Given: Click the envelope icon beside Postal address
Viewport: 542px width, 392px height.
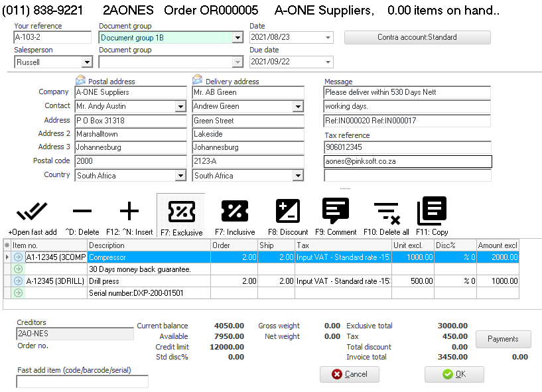Looking at the screenshot, I should (81, 81).
